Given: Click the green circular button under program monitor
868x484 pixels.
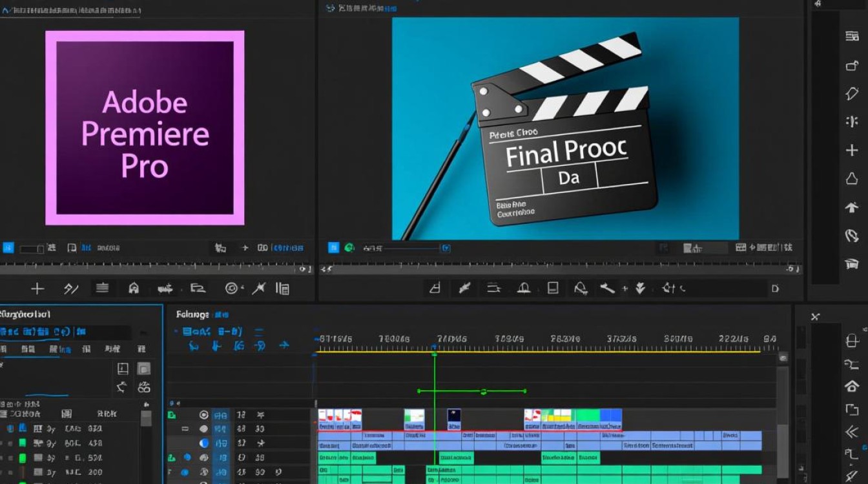Looking at the screenshot, I should 349,247.
